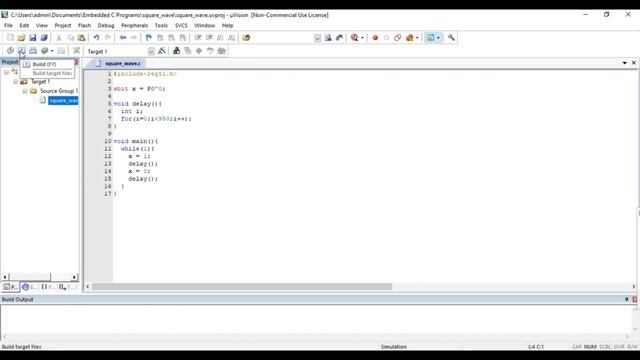Collapse the Source Group 1 node

[x=25, y=91]
